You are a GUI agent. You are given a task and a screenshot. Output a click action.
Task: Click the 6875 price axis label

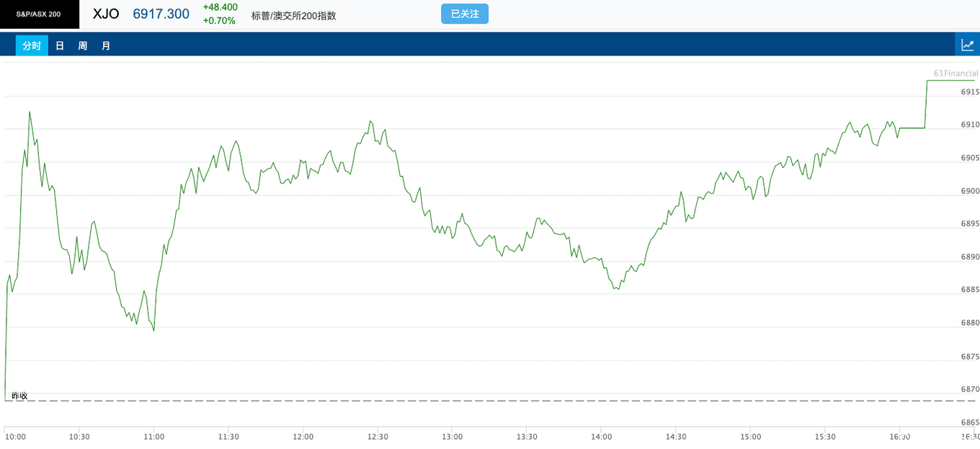pos(970,357)
